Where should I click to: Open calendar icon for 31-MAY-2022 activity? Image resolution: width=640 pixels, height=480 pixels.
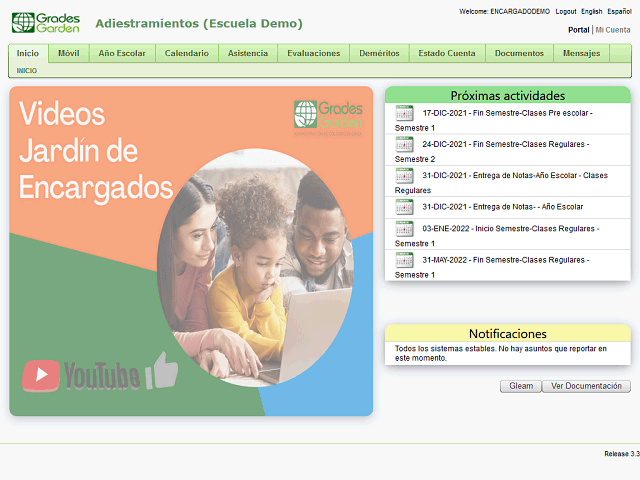404,260
